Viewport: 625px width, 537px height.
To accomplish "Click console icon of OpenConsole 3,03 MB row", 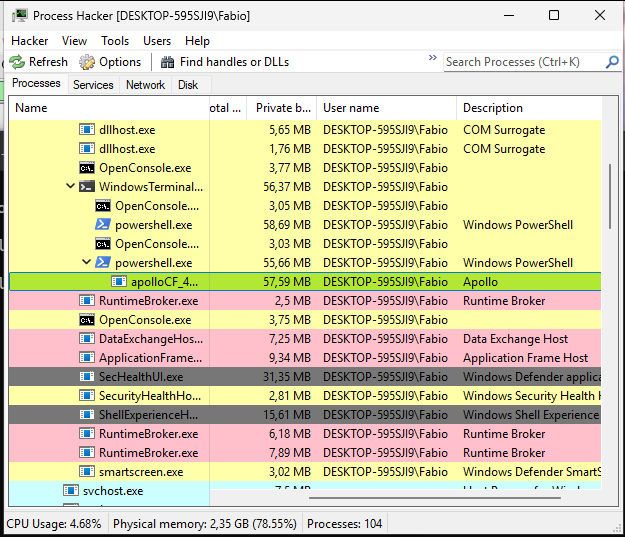I will click(x=103, y=244).
